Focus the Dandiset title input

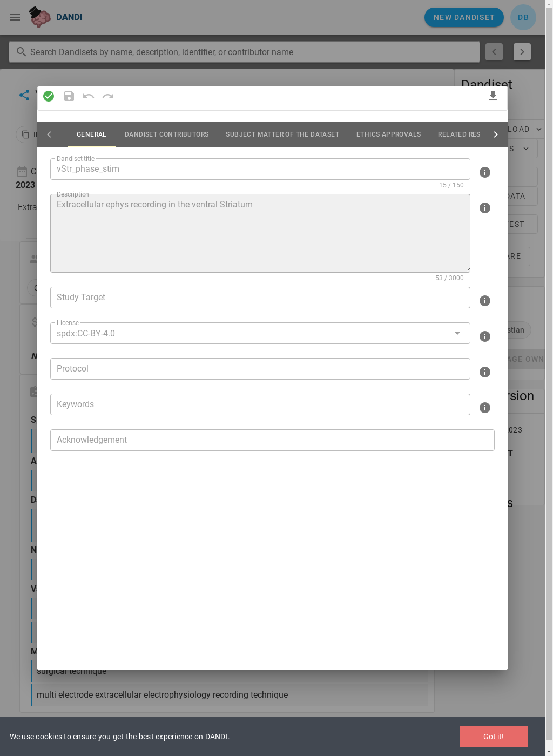point(260,169)
